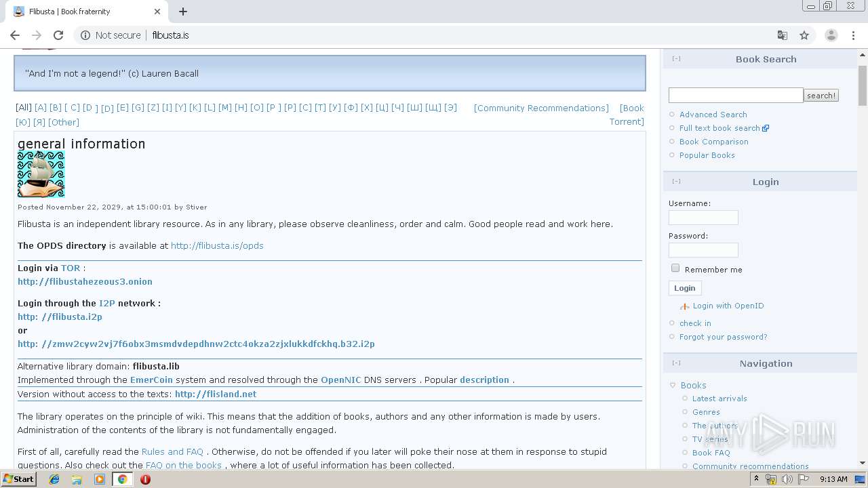Open Windows Start menu

(x=19, y=479)
